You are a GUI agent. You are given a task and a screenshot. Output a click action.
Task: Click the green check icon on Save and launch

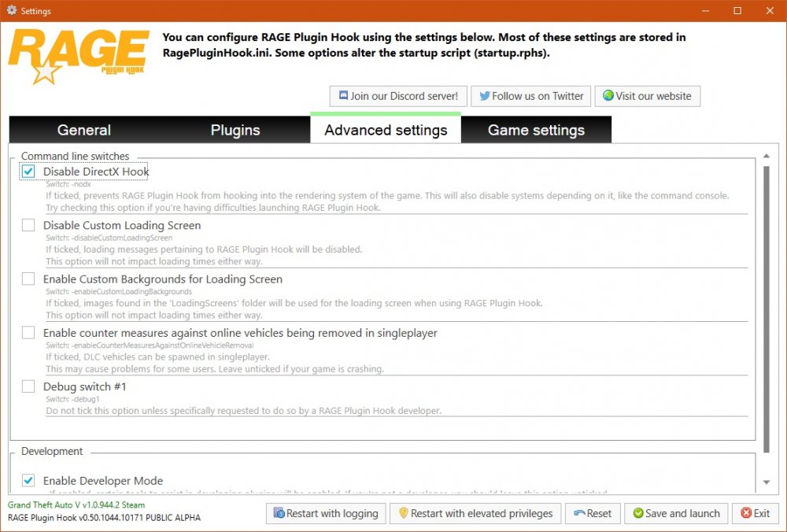click(638, 513)
